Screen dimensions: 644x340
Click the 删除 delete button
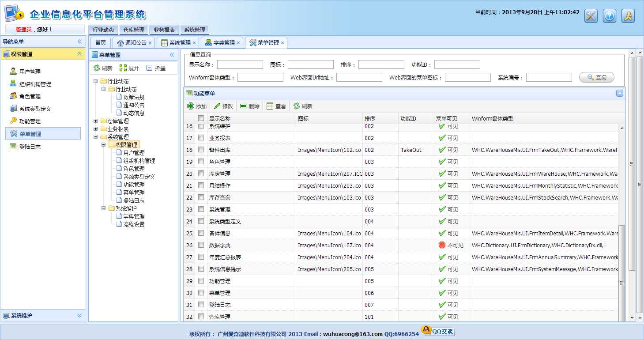(x=250, y=106)
